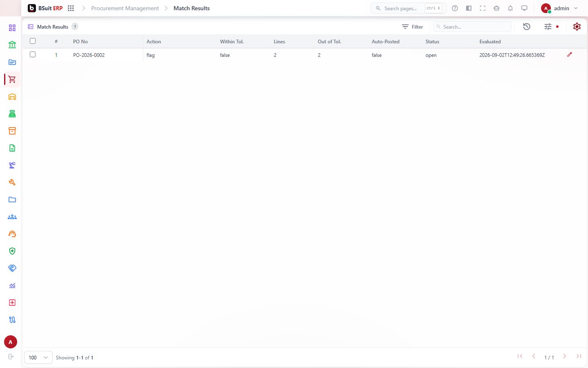Image resolution: width=588 pixels, height=368 pixels.
Task: Go to Procurement Management breadcrumb
Action: 125,8
